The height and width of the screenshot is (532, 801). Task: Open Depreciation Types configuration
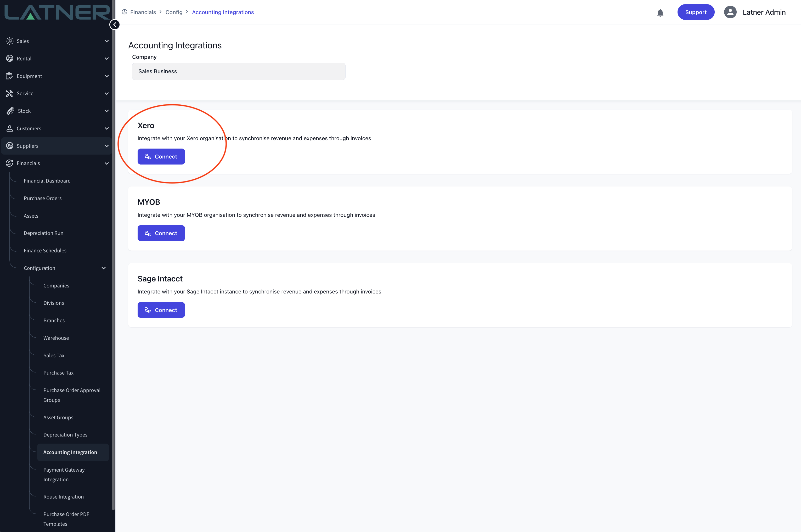(x=65, y=435)
